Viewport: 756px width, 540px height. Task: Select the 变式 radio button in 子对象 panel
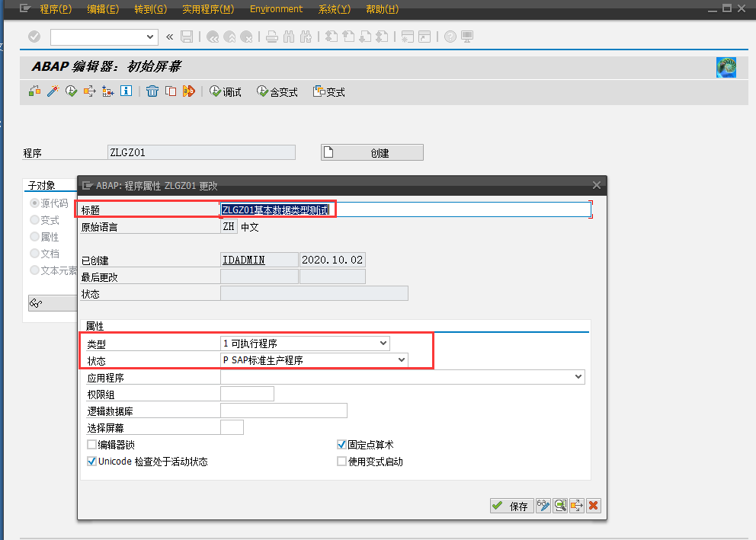pyautogui.click(x=34, y=219)
